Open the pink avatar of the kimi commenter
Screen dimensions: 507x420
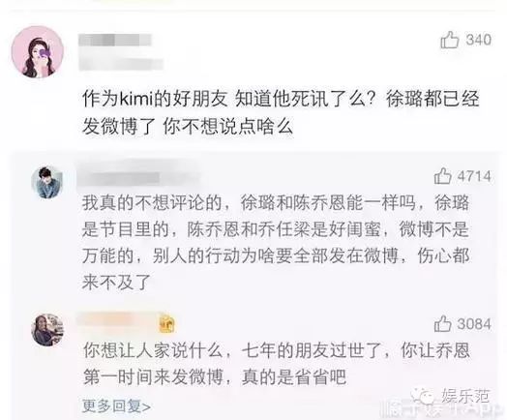point(38,51)
